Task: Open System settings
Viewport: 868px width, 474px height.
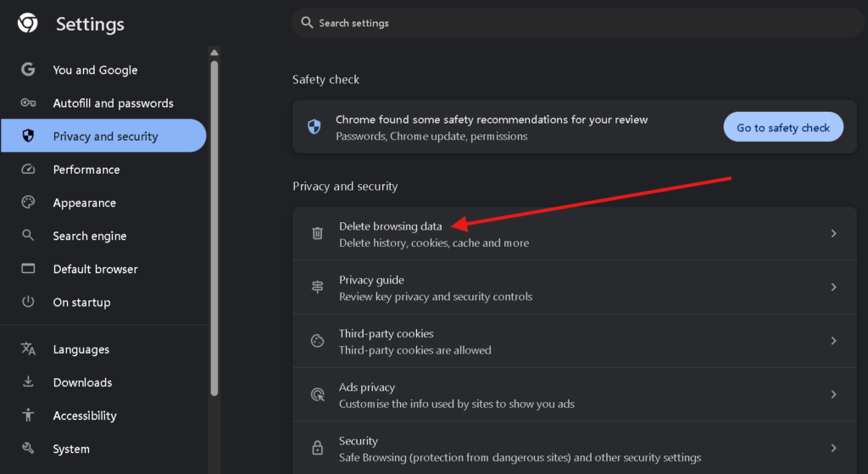Action: tap(103, 449)
